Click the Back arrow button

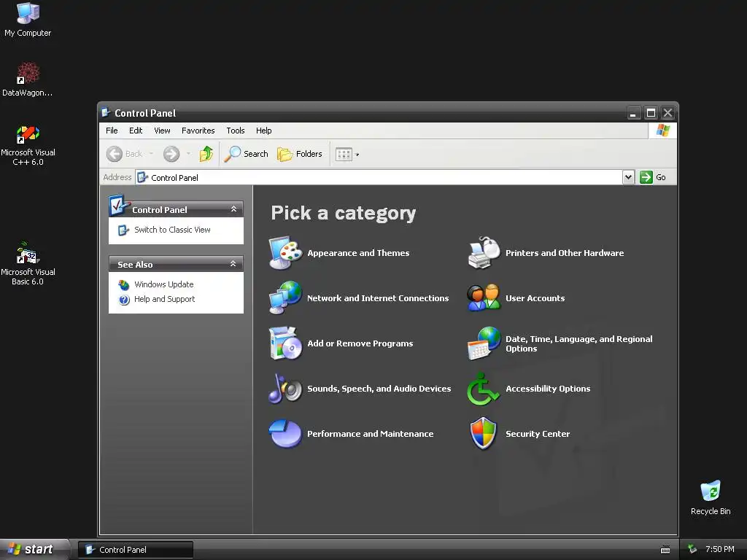point(115,154)
